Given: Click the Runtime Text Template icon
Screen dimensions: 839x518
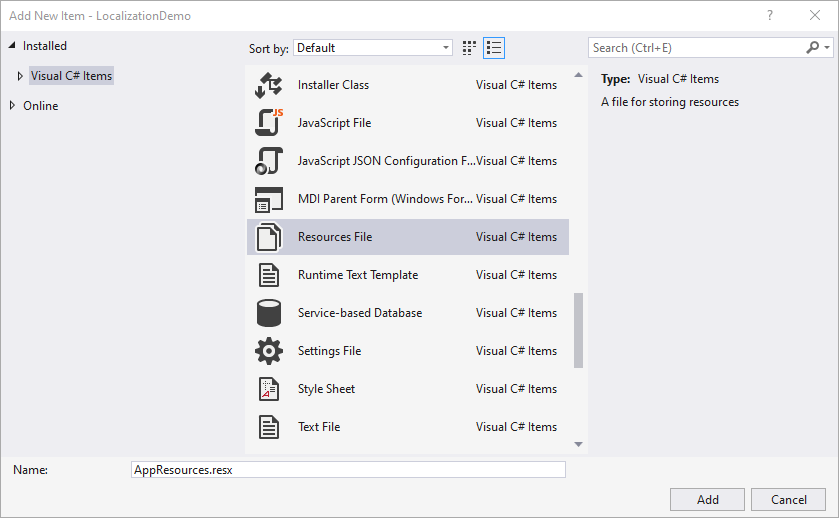Looking at the screenshot, I should tap(269, 275).
